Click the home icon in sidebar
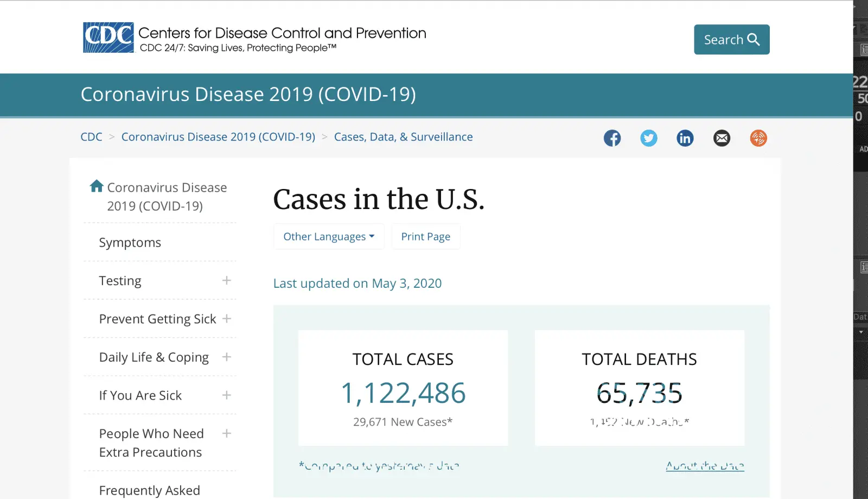 tap(97, 186)
